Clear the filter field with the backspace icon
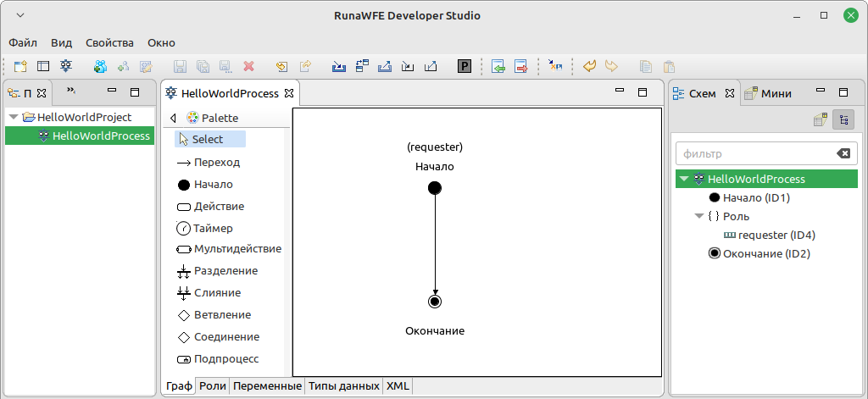This screenshot has width=868, height=399. (x=843, y=153)
